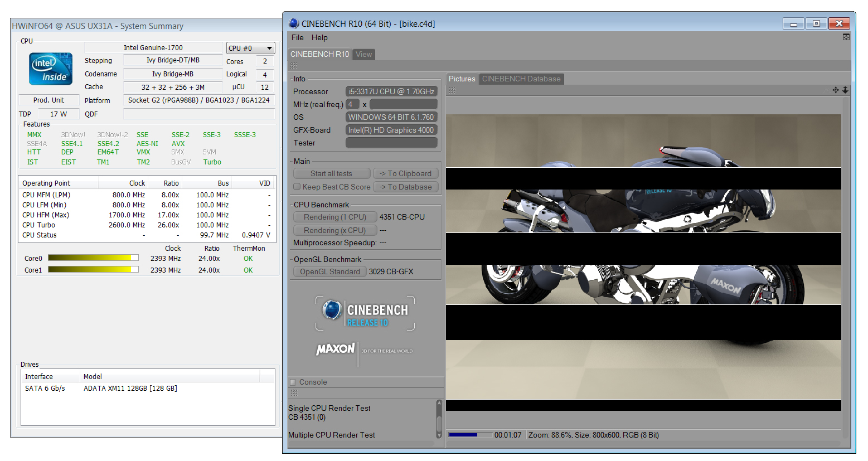
Task: Click the CINEBENCH Release 10 logo
Action: point(365,313)
